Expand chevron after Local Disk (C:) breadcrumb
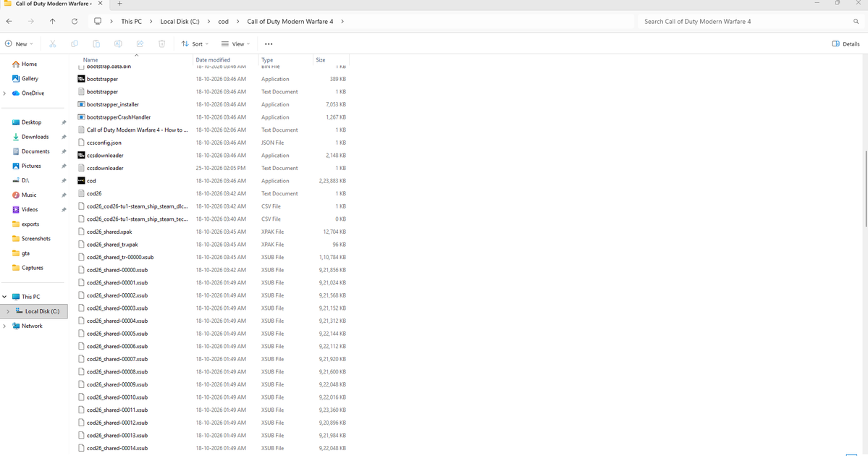This screenshot has height=456, width=868. (208, 22)
